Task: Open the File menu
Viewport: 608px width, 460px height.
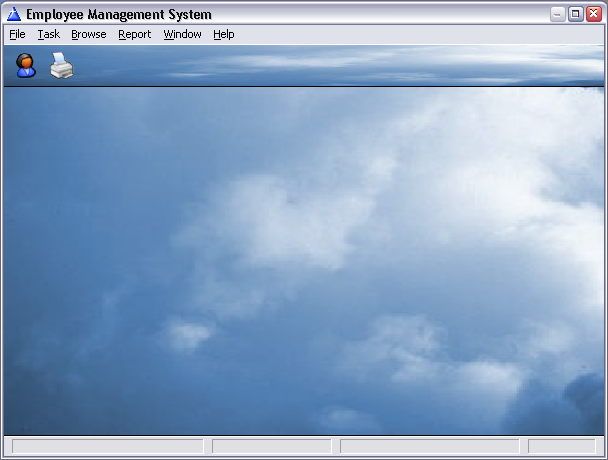Action: 17,34
